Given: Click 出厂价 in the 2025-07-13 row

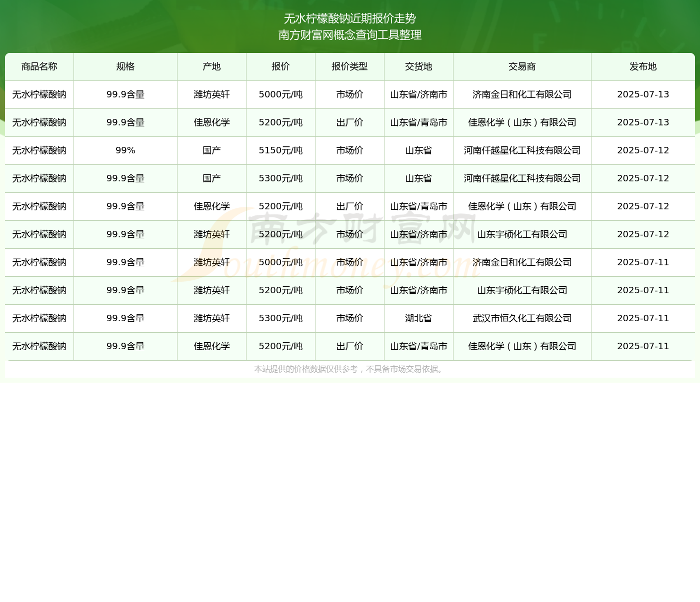Looking at the screenshot, I should (350, 122).
